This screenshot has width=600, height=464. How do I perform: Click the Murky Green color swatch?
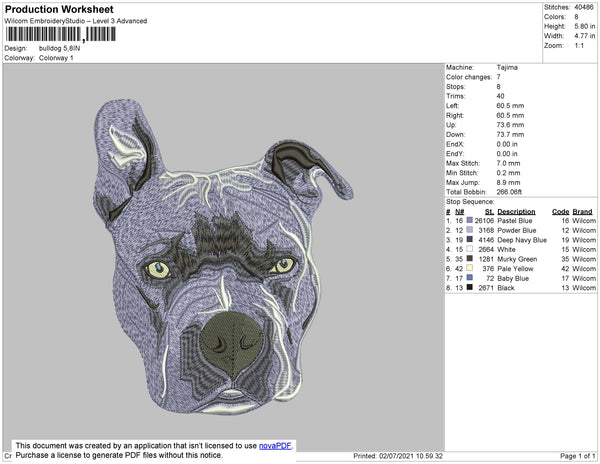click(x=470, y=259)
